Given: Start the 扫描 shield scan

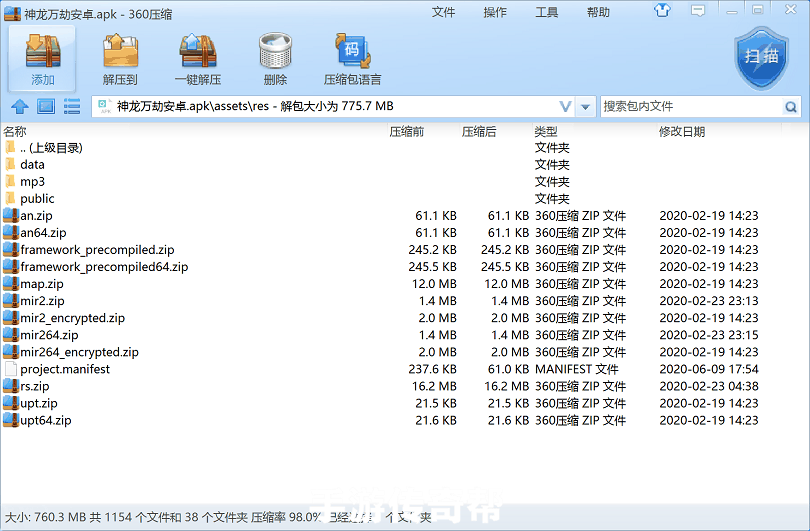Looking at the screenshot, I should click(x=761, y=58).
